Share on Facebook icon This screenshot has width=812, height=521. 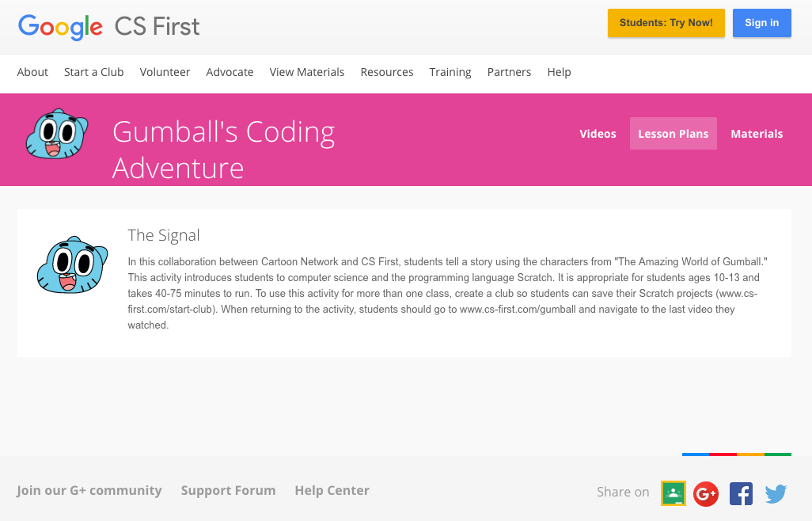(741, 493)
